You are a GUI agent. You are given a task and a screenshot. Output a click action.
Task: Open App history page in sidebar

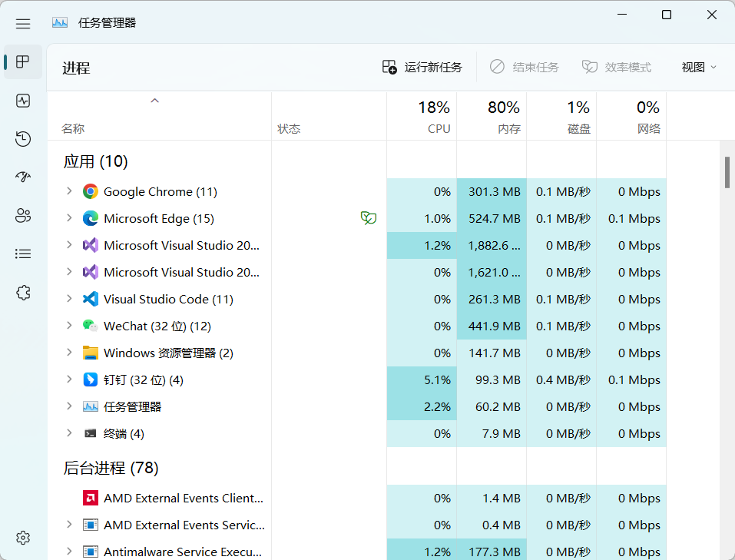[x=22, y=139]
